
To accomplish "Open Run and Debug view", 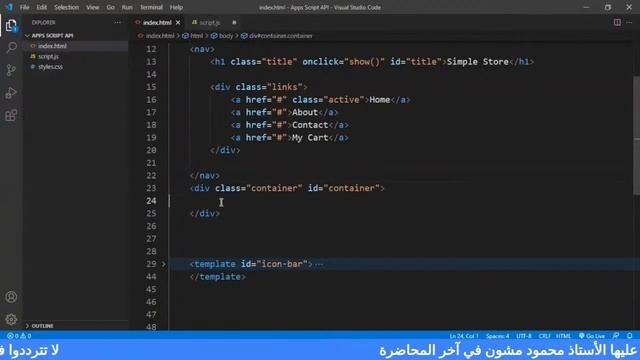I will coord(11,93).
